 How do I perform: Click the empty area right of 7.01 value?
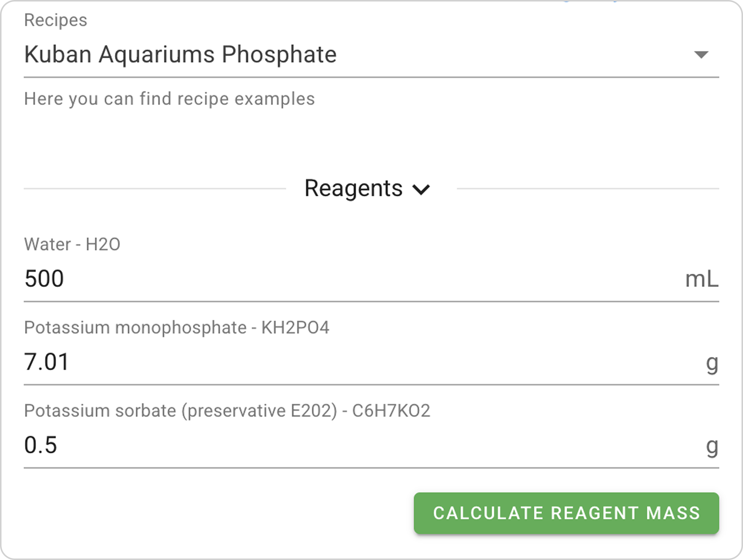click(371, 362)
